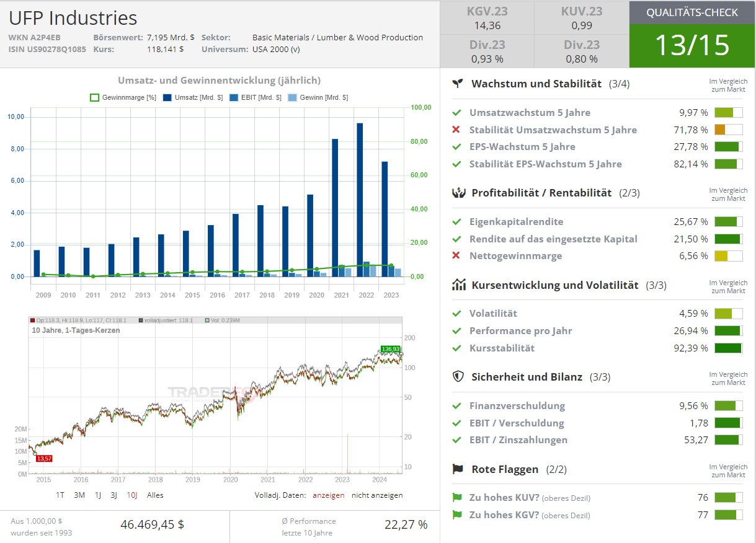Click the ISIN US90278Q1085 text
This screenshot has width=756, height=543.
pos(47,49)
